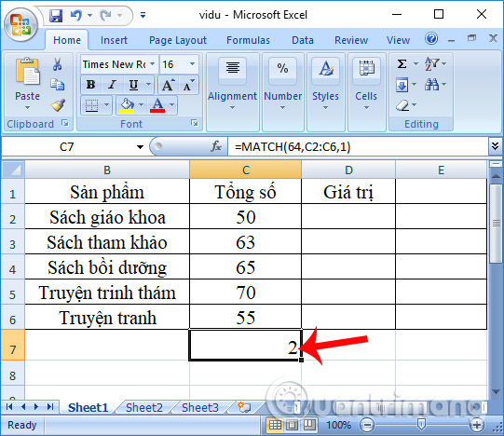Apply cell borders using the Borders icon

91,105
